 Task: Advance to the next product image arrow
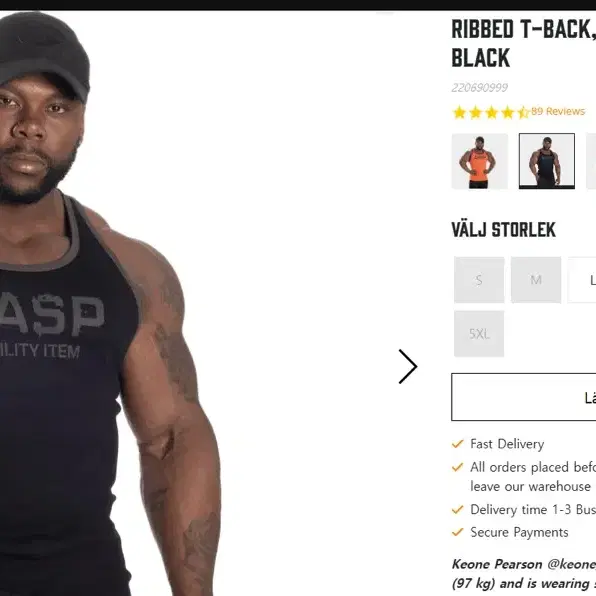coord(408,366)
